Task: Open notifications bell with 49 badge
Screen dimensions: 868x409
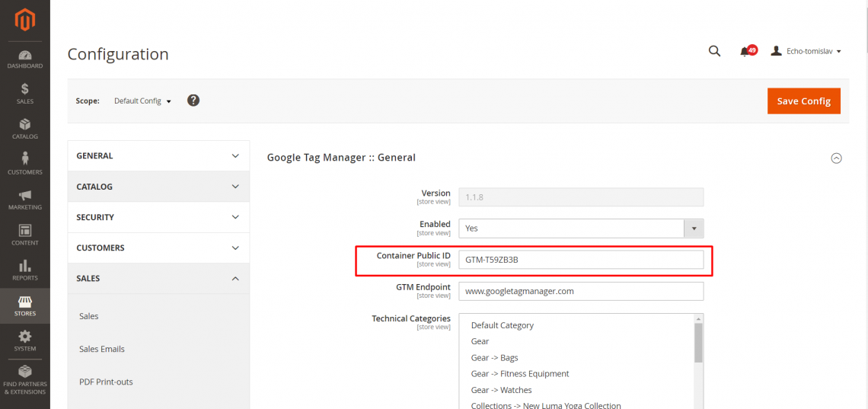Action: coord(746,51)
